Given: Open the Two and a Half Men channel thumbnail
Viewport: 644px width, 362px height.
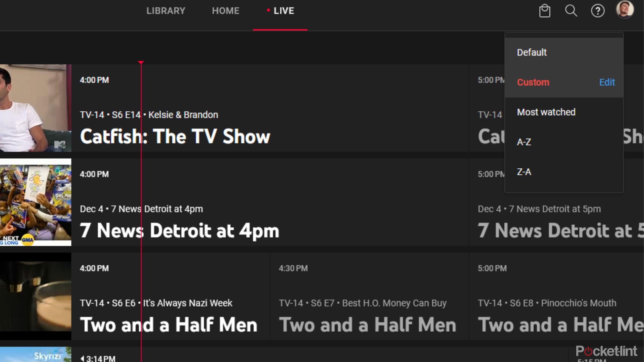Looking at the screenshot, I should 35,296.
